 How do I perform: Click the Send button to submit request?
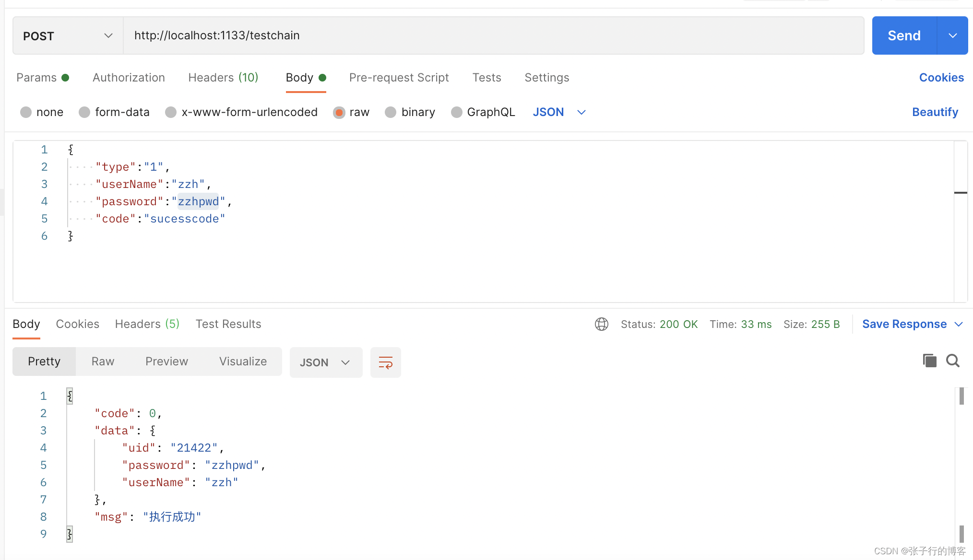coord(904,35)
